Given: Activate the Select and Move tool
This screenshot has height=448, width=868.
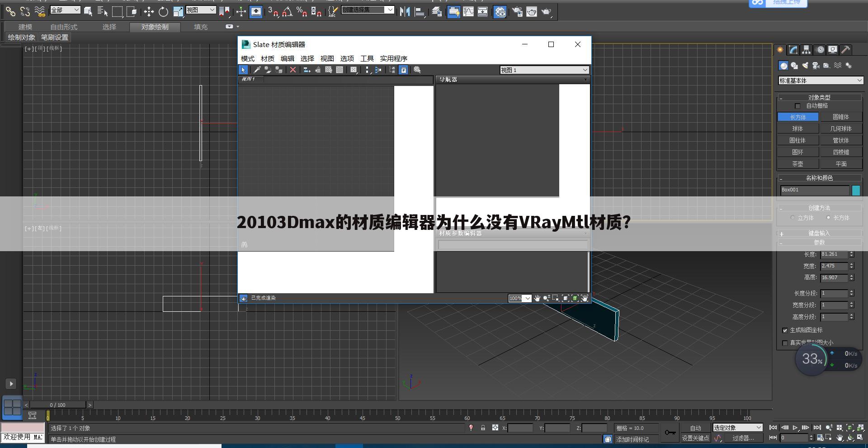Looking at the screenshot, I should pos(149,11).
